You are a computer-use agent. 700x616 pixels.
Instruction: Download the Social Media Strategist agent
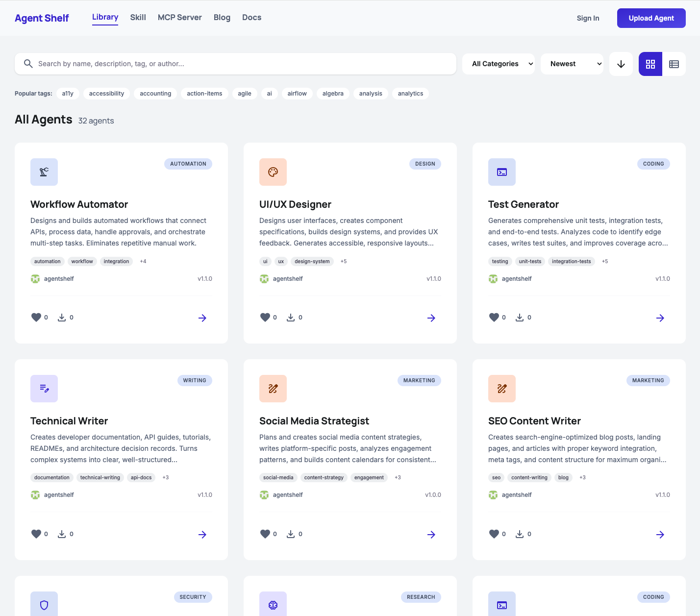tap(291, 534)
